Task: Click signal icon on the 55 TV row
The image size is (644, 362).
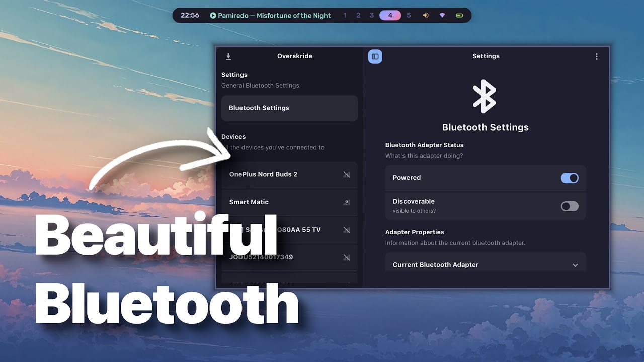Action: pos(347,230)
